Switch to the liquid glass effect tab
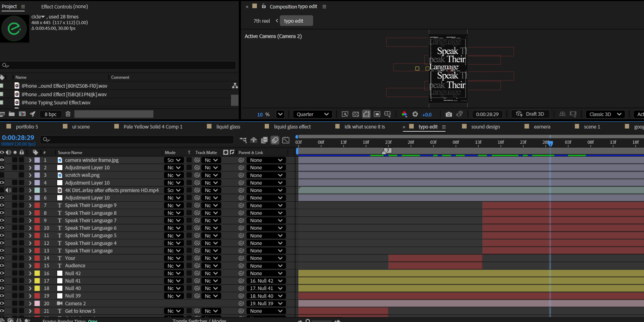Viewport: 644px width, 322px height. click(x=292, y=127)
